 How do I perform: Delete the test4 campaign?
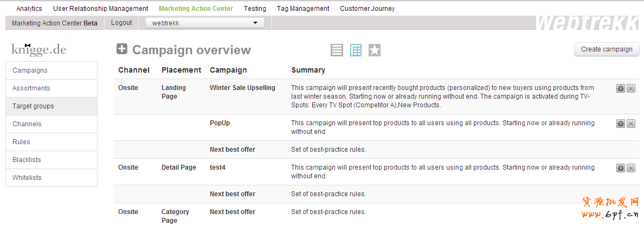click(x=631, y=168)
